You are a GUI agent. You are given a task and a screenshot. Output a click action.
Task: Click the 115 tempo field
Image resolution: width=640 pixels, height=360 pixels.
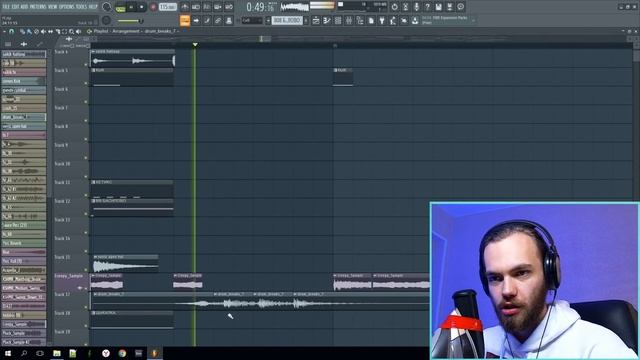point(167,7)
